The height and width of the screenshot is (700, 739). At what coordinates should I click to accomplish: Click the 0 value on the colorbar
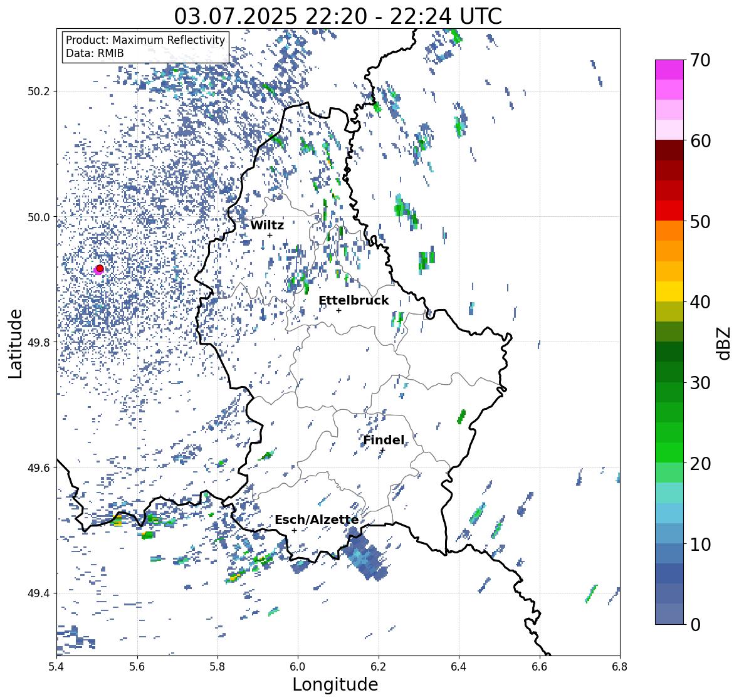[695, 625]
